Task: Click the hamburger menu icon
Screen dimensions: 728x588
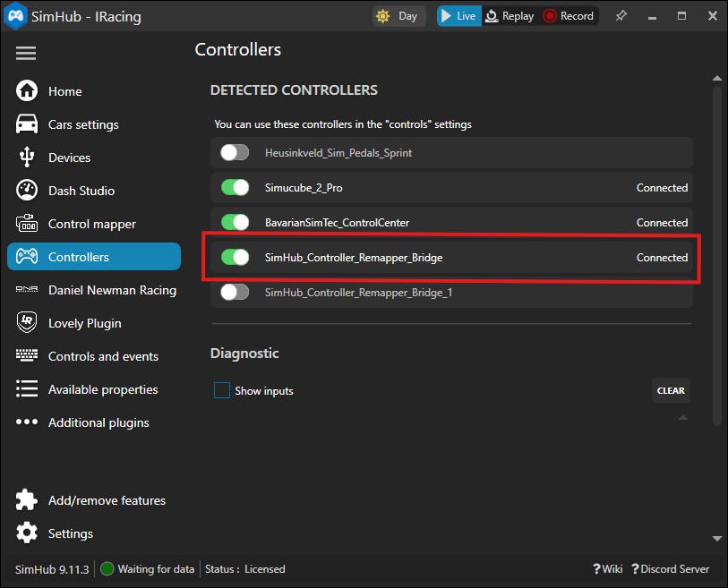Action: click(26, 53)
